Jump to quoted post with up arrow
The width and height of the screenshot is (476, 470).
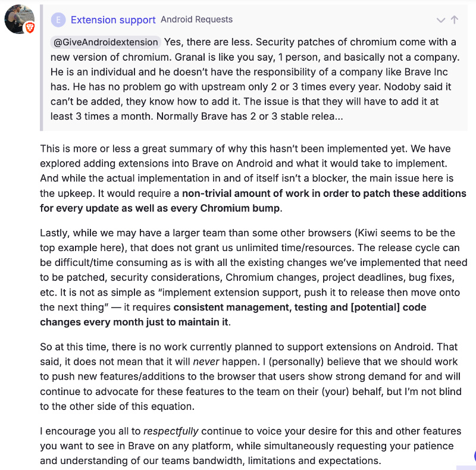(x=454, y=20)
